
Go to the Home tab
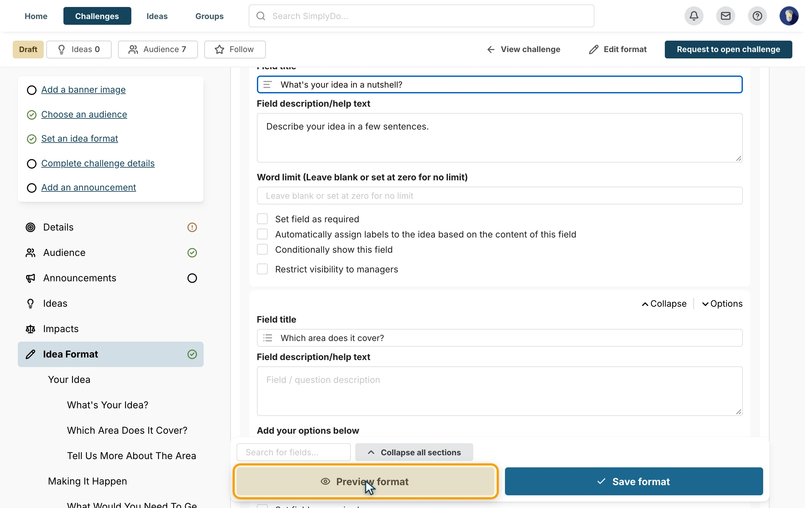click(36, 16)
